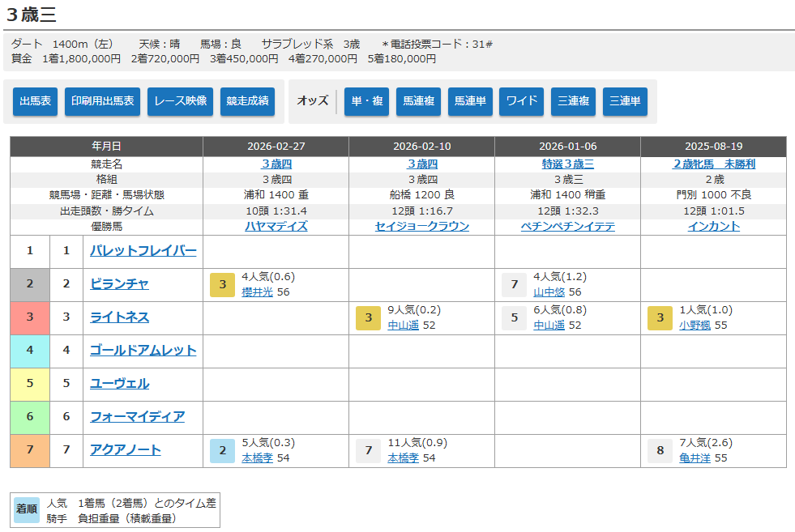The width and height of the screenshot is (795, 532).
Task: Click winner ハヤマデイズ link
Action: click(276, 227)
